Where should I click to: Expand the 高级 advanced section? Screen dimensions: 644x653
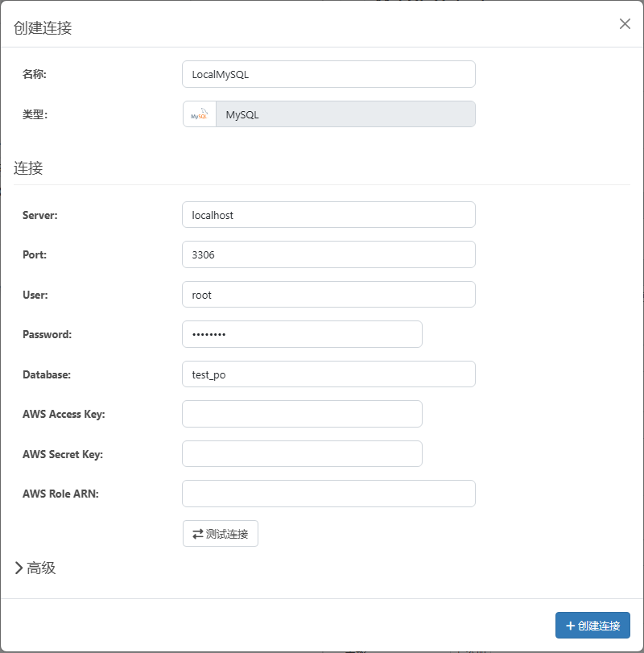[35, 568]
